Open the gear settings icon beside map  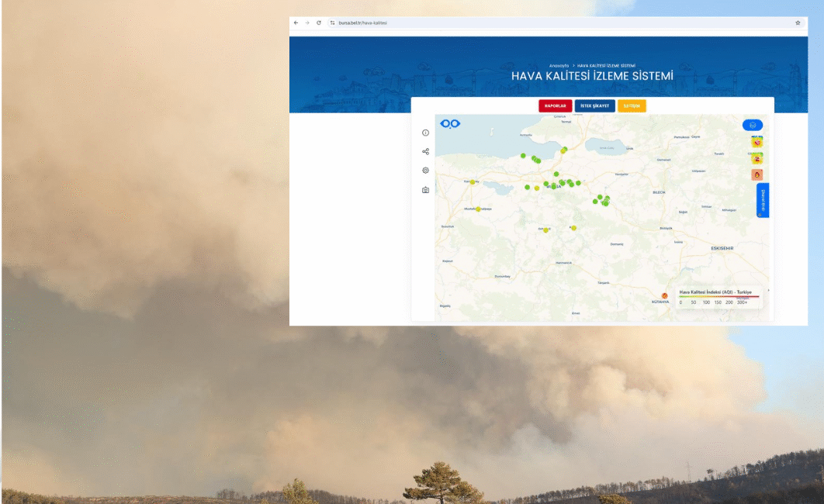(x=426, y=171)
